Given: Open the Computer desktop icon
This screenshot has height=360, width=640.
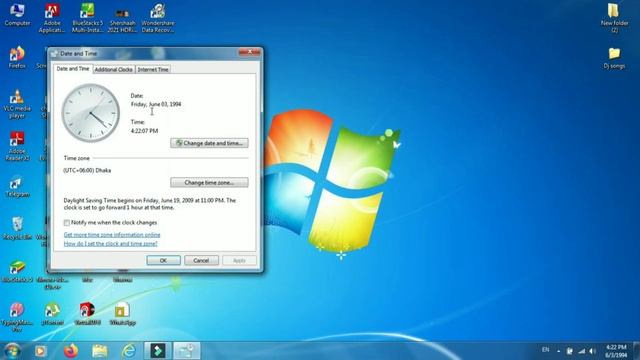Looking at the screenshot, I should pos(17,15).
